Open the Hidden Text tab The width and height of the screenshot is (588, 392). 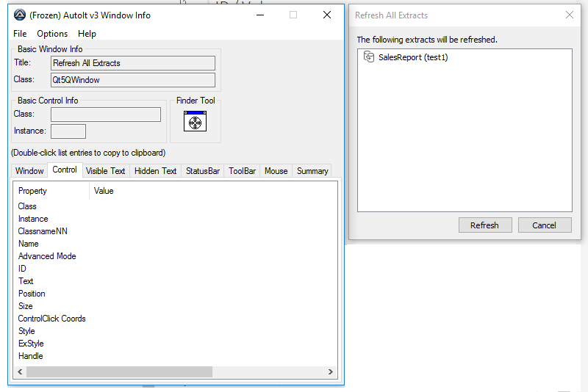click(156, 171)
